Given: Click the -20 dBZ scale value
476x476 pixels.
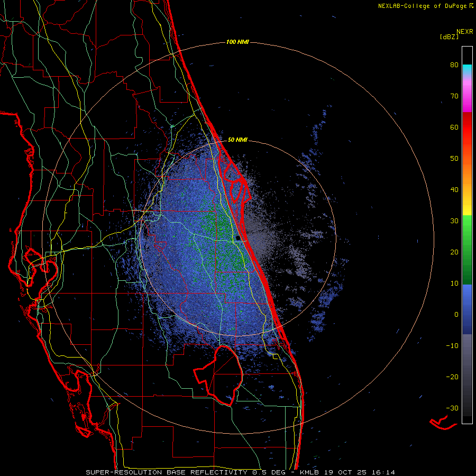Looking at the screenshot, I should point(452,377).
